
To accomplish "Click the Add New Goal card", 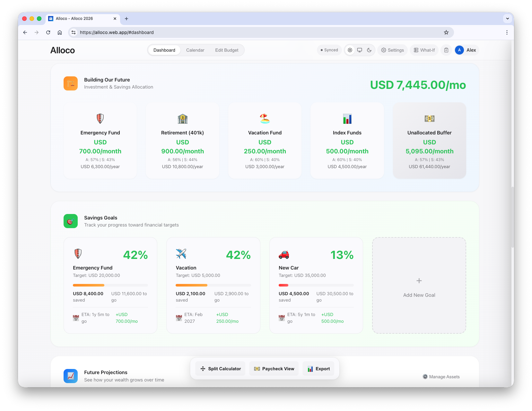I will click(x=419, y=285).
